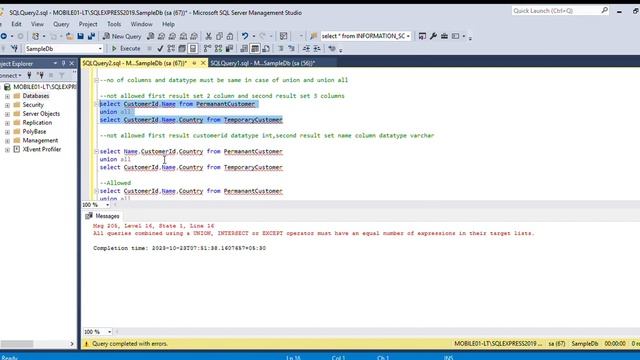The width and height of the screenshot is (640, 360).
Task: Toggle Include Client Statistics icon
Action: [229, 49]
